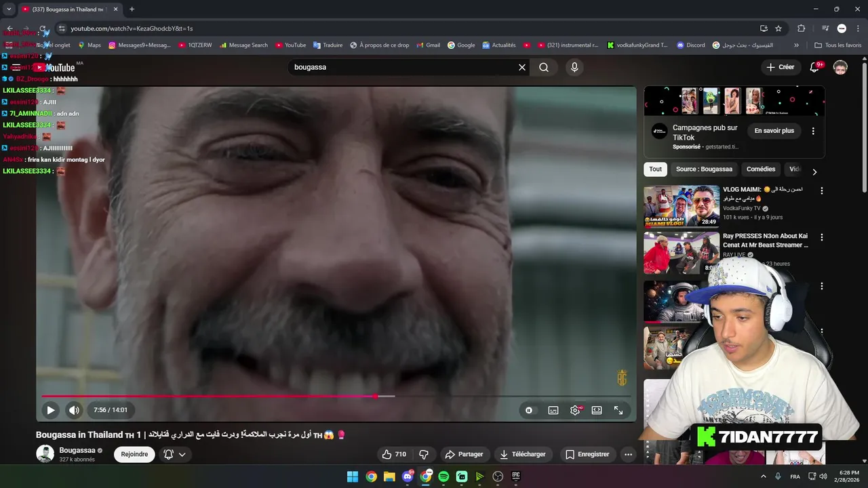Open a new browser tab
The image size is (868, 488).
(132, 9)
